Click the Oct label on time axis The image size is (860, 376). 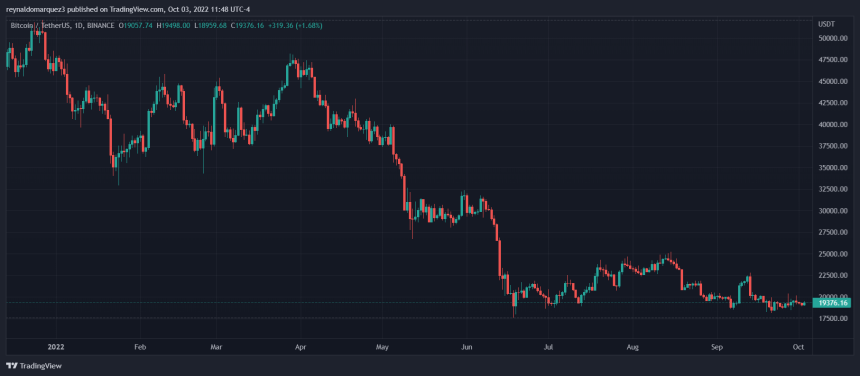(x=798, y=347)
